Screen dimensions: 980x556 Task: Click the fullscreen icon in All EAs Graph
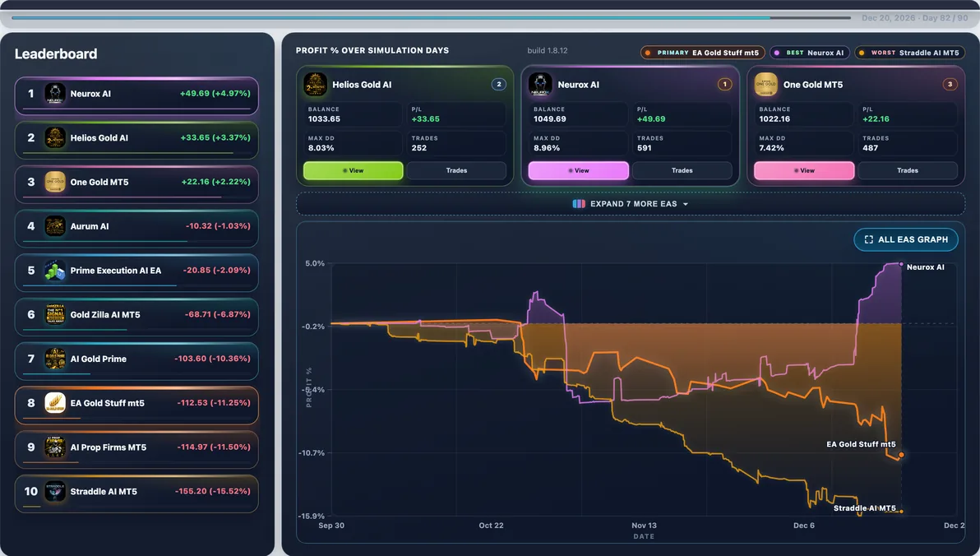point(869,239)
